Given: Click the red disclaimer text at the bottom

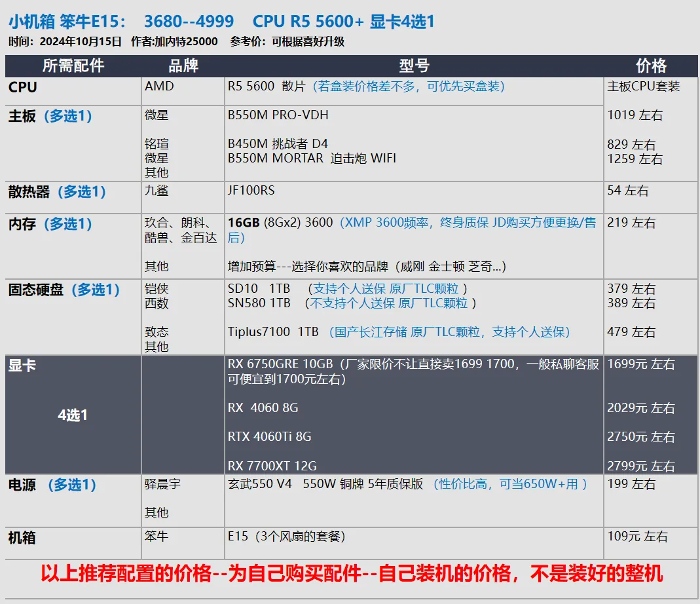Looking at the screenshot, I should [x=352, y=574].
